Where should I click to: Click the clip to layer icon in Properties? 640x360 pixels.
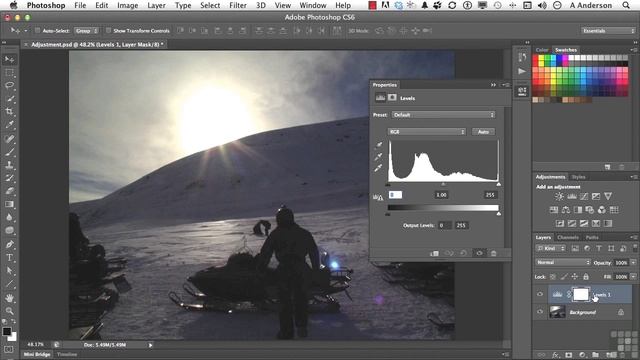(x=434, y=253)
